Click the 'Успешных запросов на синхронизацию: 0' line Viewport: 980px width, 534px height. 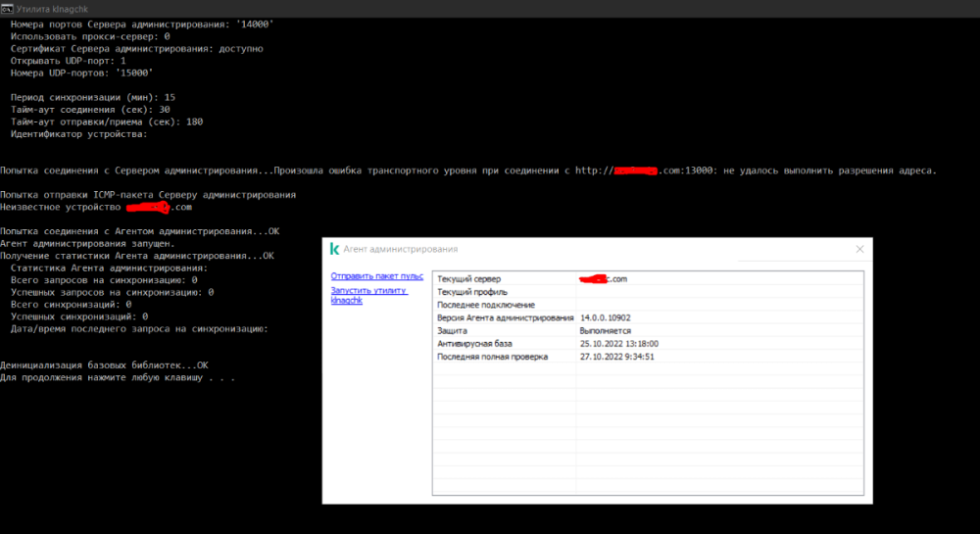tap(113, 292)
